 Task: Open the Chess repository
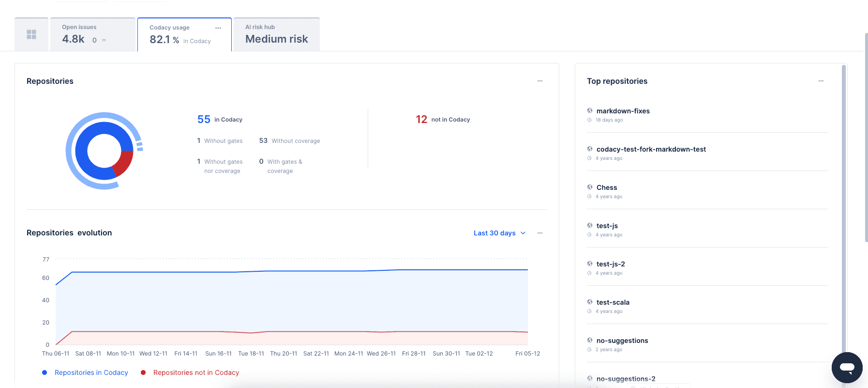pos(607,187)
